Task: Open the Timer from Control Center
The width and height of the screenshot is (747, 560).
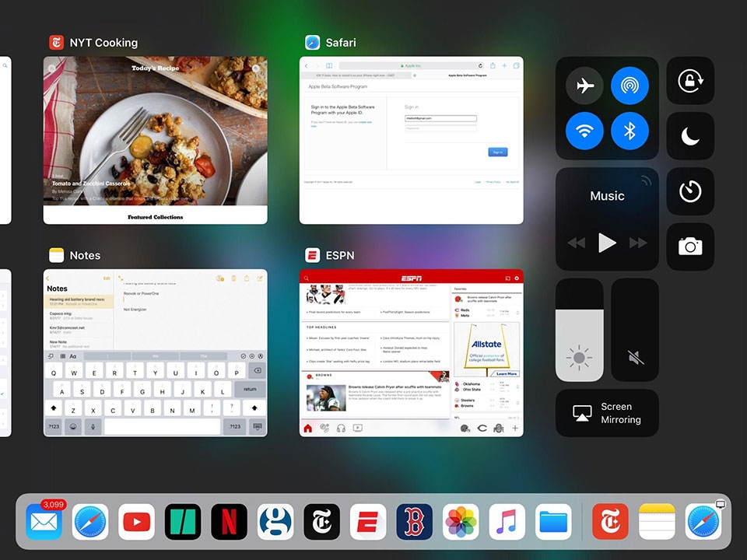Action: tap(690, 191)
